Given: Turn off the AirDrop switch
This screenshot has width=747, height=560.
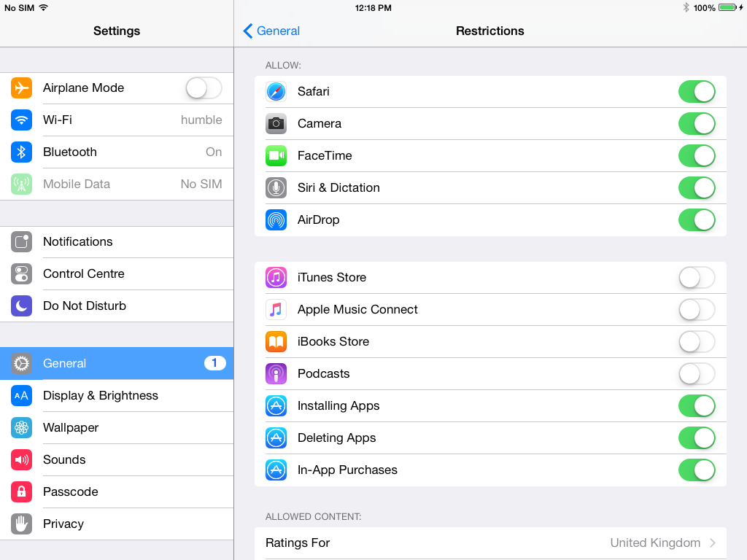Looking at the screenshot, I should tap(697, 220).
